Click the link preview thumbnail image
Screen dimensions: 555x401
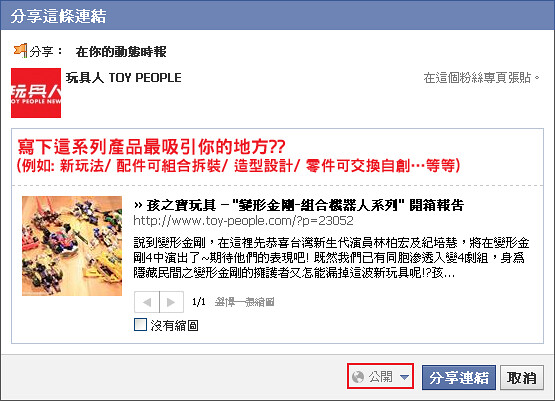pos(72,246)
